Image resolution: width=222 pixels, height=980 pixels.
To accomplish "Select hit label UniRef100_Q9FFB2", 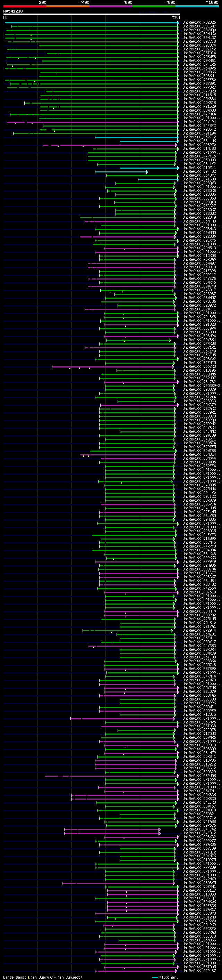I will click(x=199, y=172).
